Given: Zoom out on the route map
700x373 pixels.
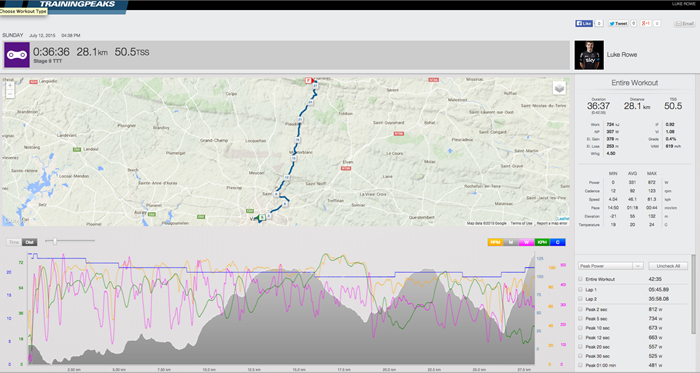Looking at the screenshot, I should [x=10, y=94].
